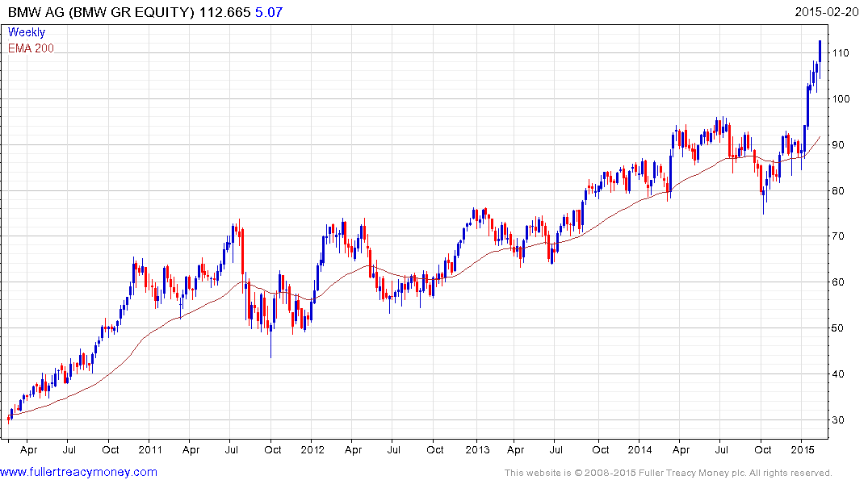Image resolution: width=868 pixels, height=484 pixels.
Task: Click the 70 price axis label
Action: (x=838, y=236)
